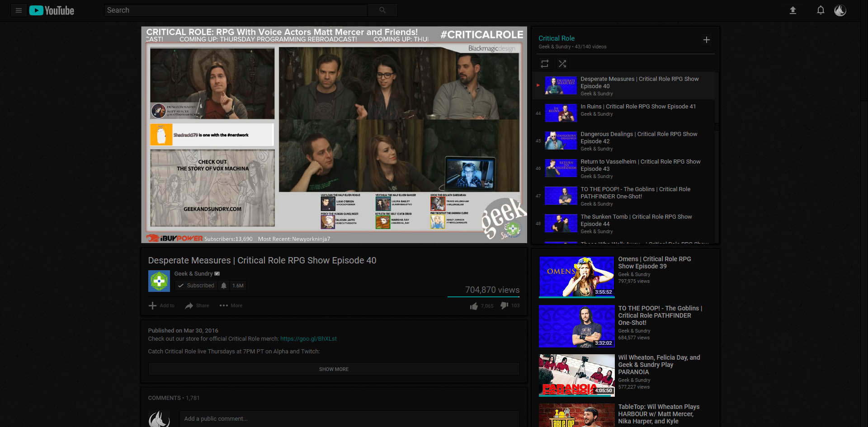Image resolution: width=868 pixels, height=427 pixels.
Task: Click the 704,870 views text
Action: 492,290
